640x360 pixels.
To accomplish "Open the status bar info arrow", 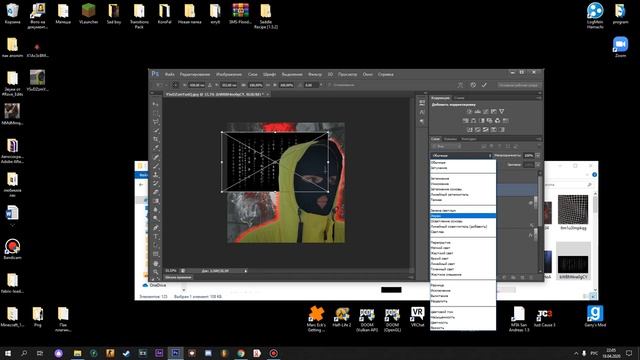I will [x=246, y=271].
